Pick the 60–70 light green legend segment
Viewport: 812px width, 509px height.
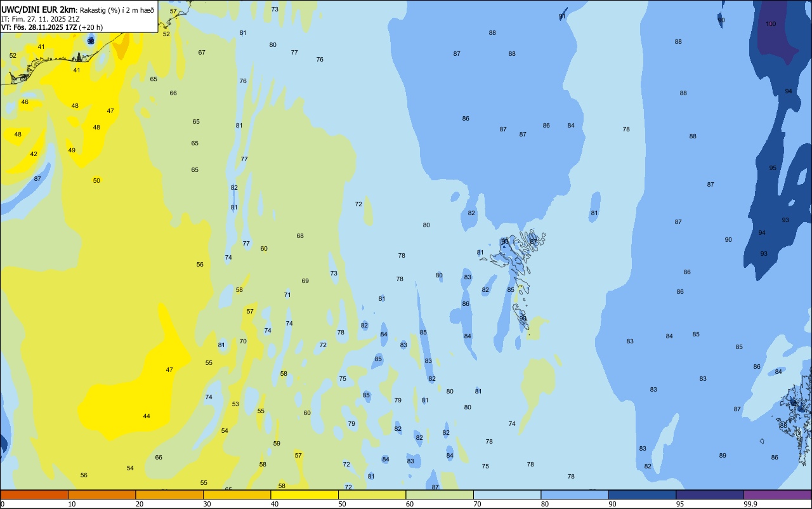(x=440, y=494)
